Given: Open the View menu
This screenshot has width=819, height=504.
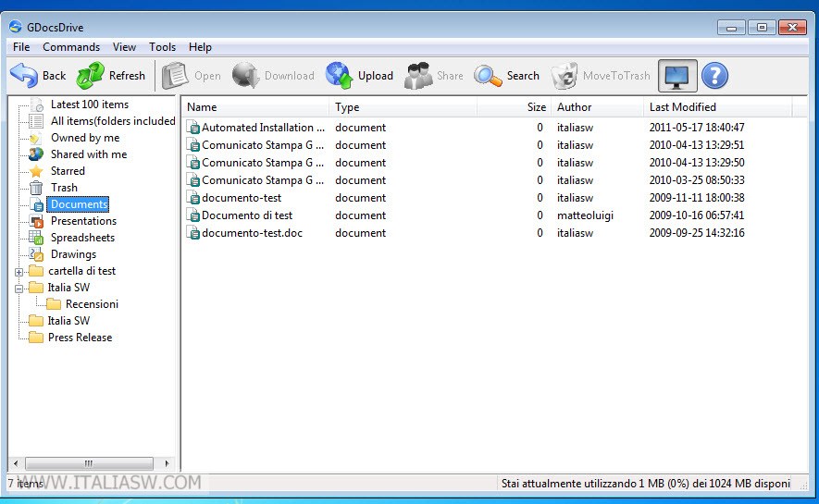Looking at the screenshot, I should coord(124,47).
